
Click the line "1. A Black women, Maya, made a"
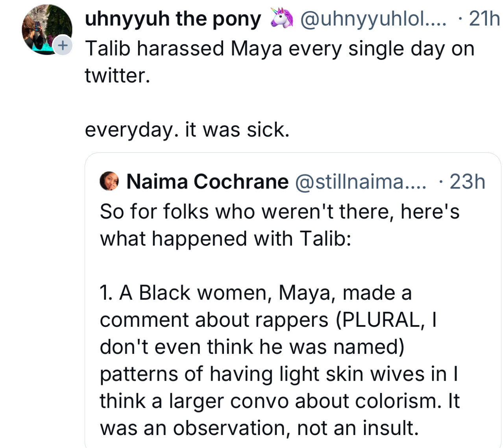[255, 292]
